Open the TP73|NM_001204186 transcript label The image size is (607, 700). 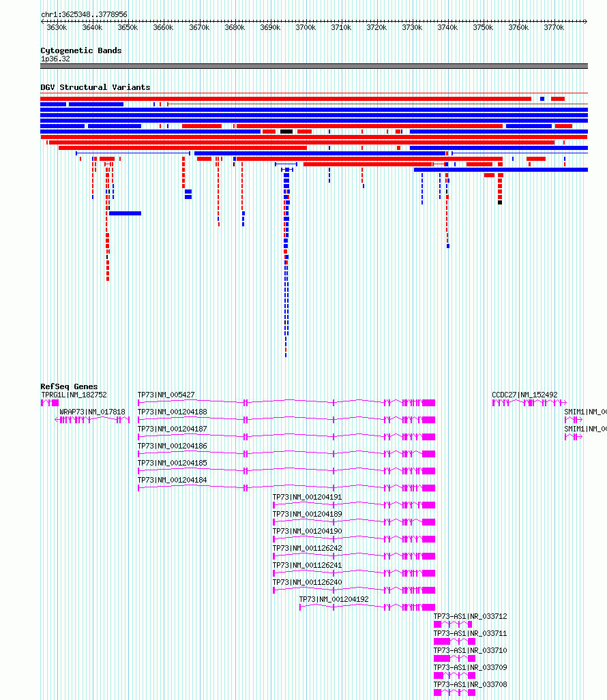point(173,446)
